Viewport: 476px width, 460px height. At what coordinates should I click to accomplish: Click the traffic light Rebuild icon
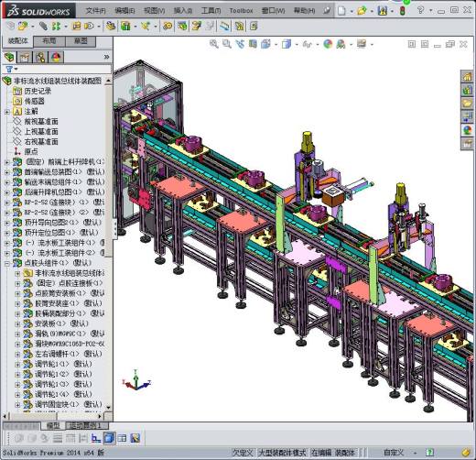coord(403,11)
